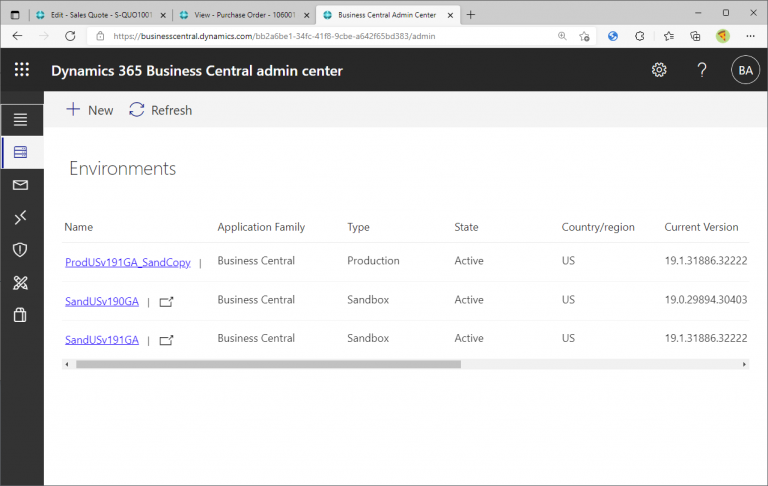Open SandUSv191GA in new window icon
The height and width of the screenshot is (486, 768).
166,340
